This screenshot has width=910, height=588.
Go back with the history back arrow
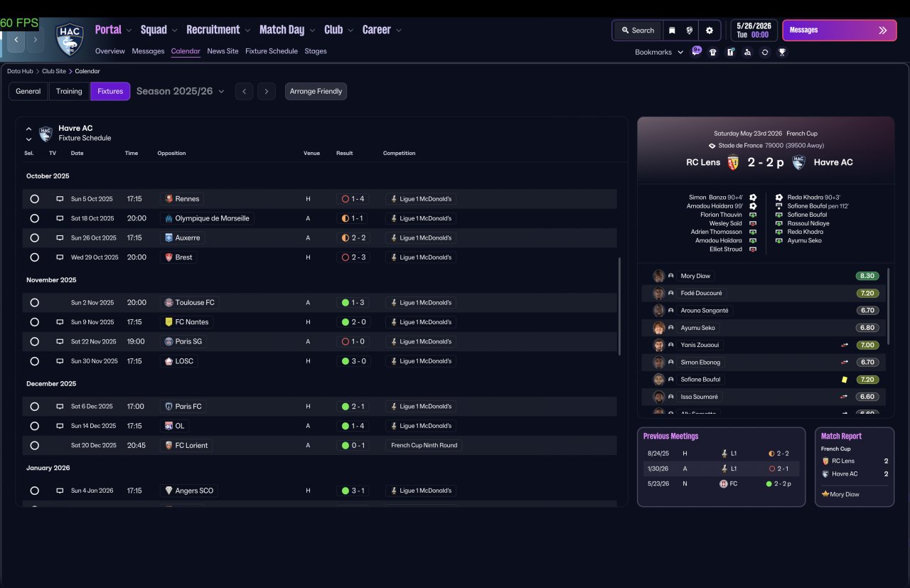point(16,40)
